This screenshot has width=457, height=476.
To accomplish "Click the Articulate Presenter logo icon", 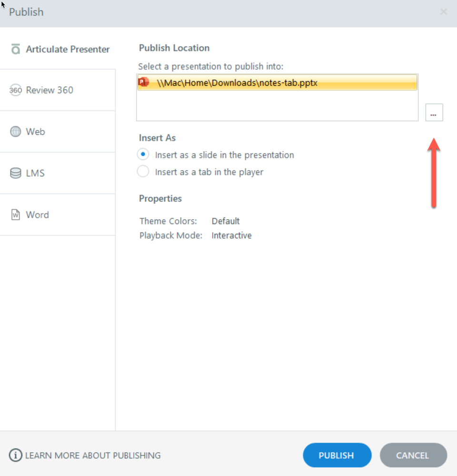I will (x=16, y=49).
